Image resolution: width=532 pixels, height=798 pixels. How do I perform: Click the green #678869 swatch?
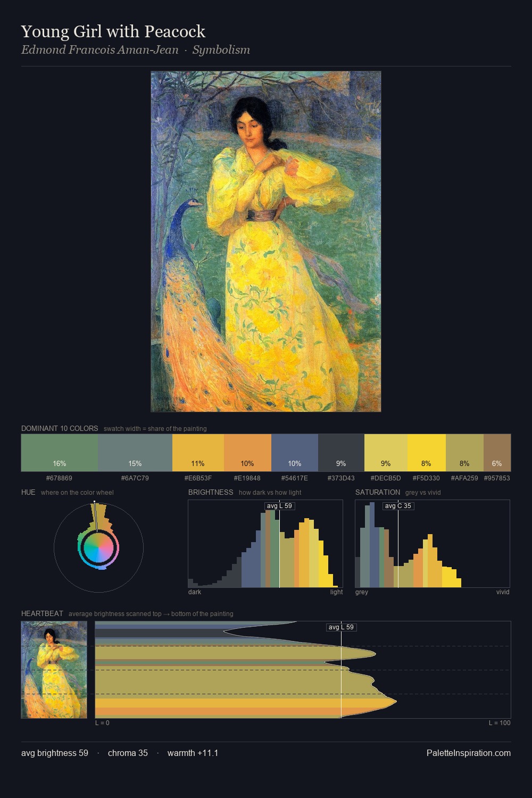coord(60,453)
